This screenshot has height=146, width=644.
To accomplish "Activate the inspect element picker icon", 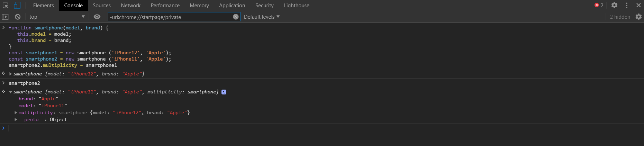I will pyautogui.click(x=6, y=6).
